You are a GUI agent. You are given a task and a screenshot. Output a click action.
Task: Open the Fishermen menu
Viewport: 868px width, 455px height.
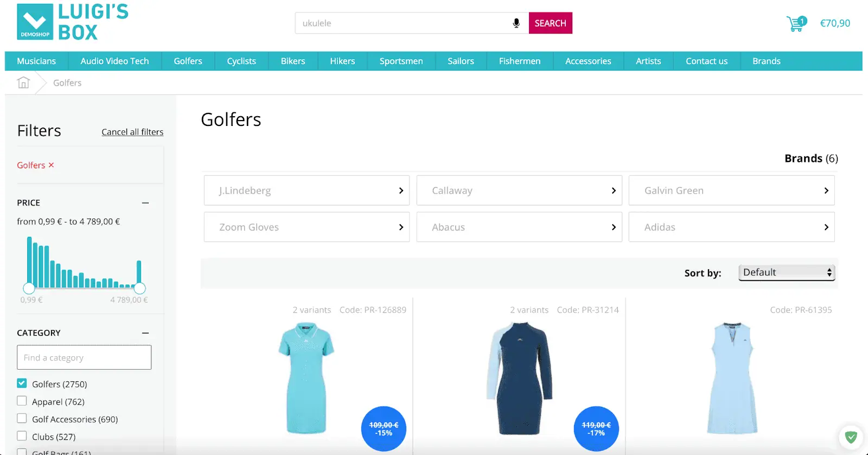(x=520, y=61)
